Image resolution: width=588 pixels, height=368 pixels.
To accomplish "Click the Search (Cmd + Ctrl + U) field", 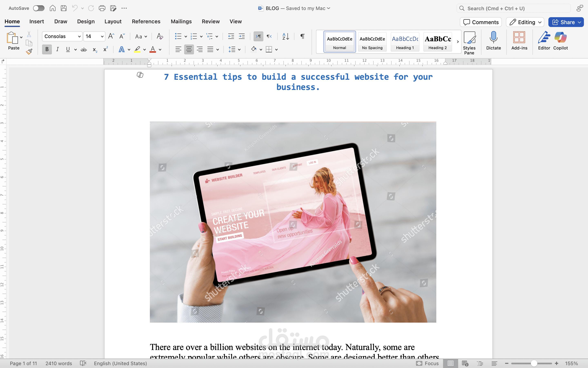I will pos(513,8).
